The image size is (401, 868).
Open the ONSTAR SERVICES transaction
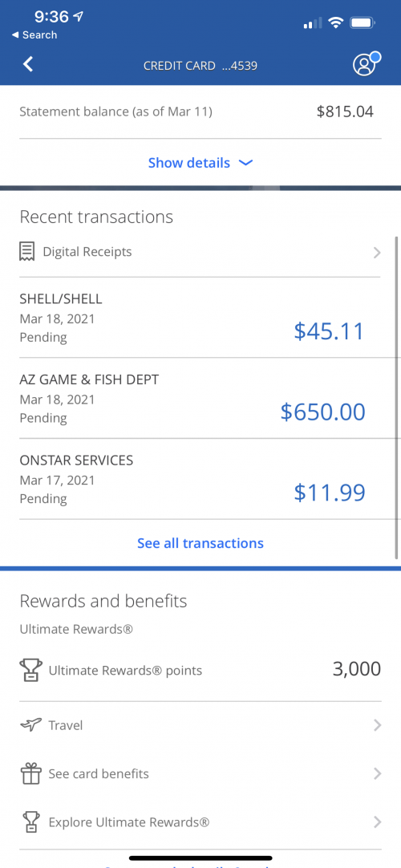pos(200,479)
